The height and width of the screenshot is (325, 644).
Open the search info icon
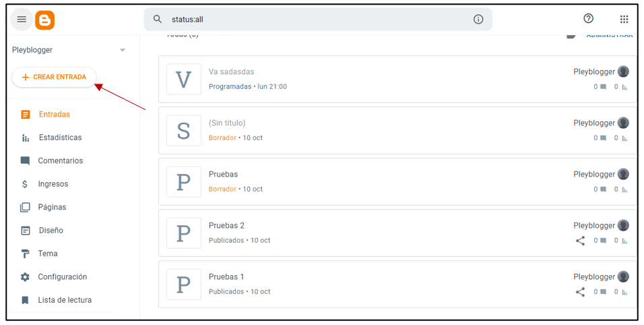coord(478,20)
